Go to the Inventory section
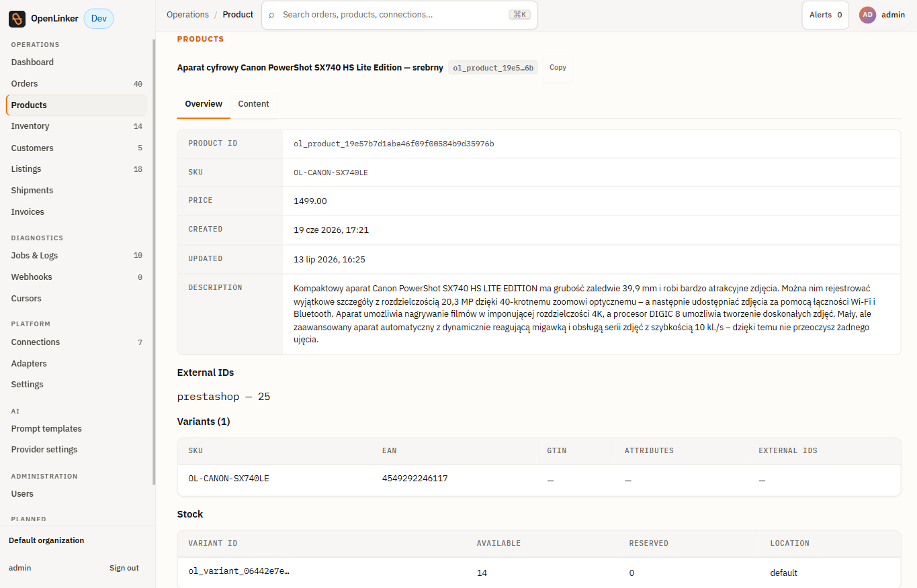 77,126
